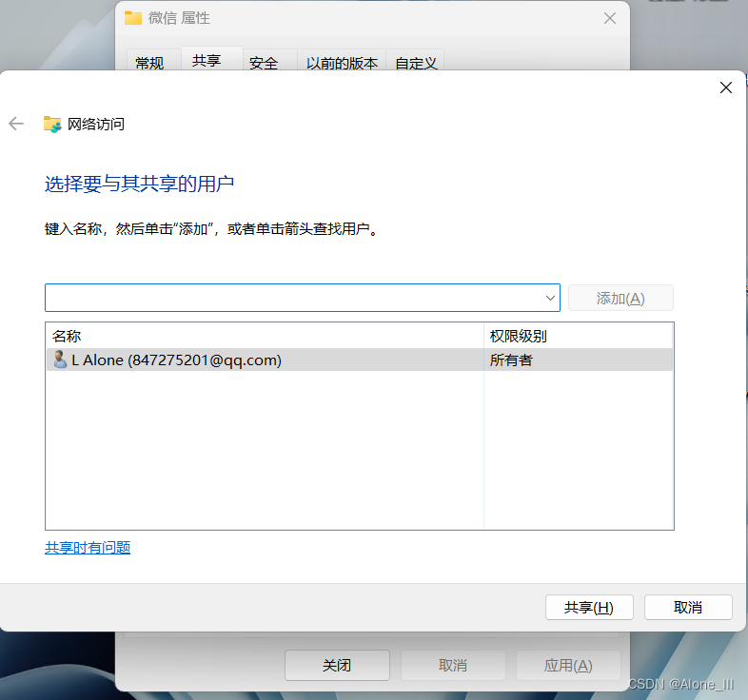Switch to the 自定义 tab in properties window
The image size is (748, 700).
(x=415, y=60)
